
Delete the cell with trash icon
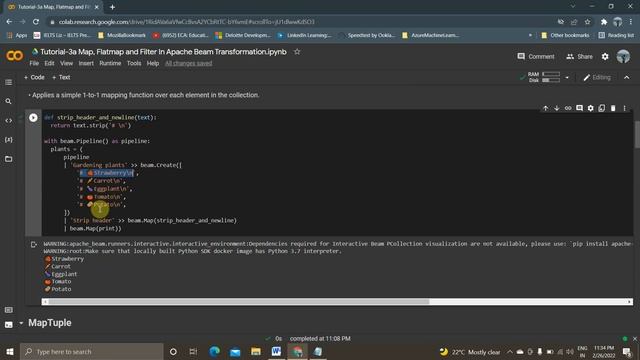[613, 108]
